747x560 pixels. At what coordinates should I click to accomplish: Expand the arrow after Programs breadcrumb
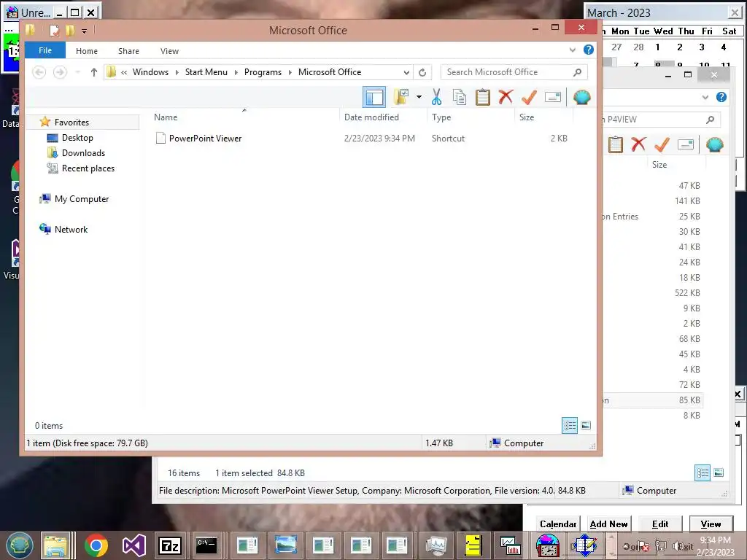(290, 72)
